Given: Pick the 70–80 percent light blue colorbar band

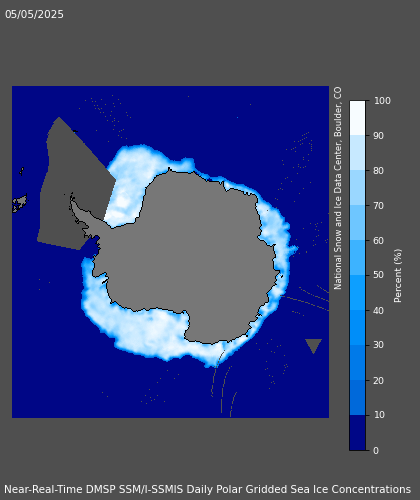Looking at the screenshot, I should tap(357, 188).
